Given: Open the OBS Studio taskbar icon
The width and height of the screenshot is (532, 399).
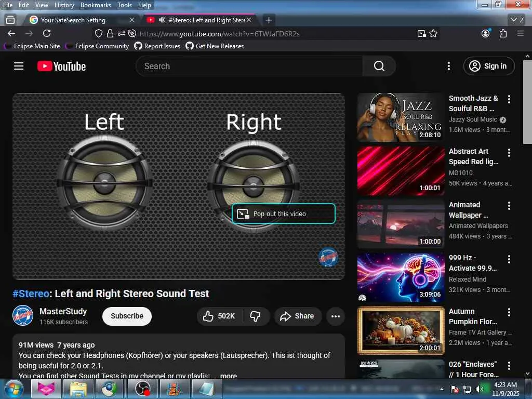Looking at the screenshot, I should [x=142, y=389].
